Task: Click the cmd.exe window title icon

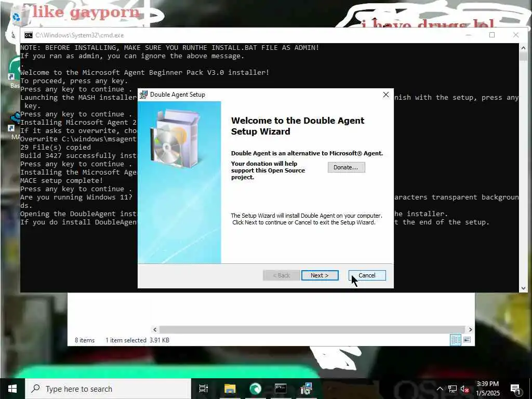Action: (29, 35)
